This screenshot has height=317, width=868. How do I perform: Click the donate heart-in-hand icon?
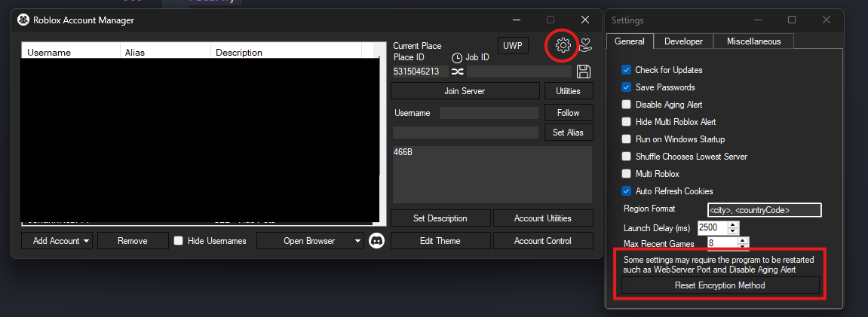click(586, 45)
